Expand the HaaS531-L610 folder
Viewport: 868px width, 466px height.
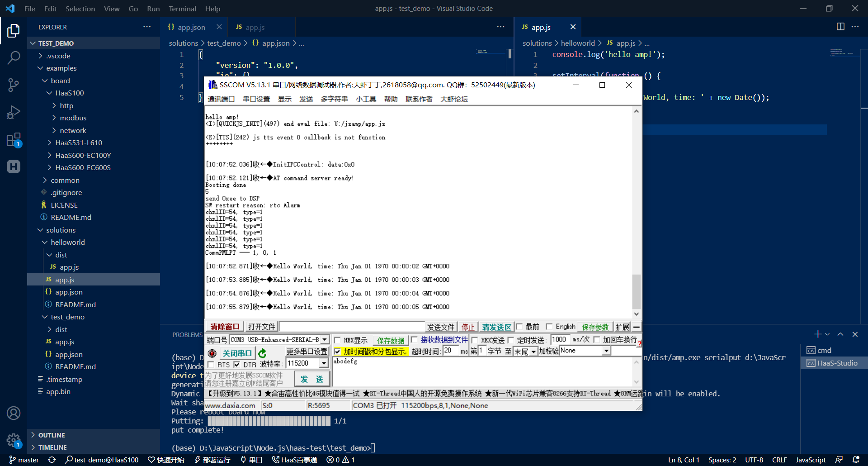pyautogui.click(x=79, y=143)
